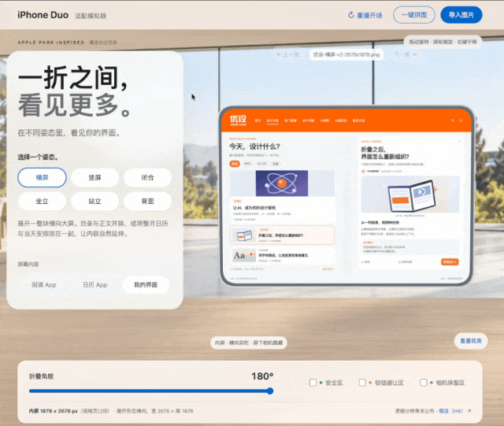This screenshot has width=504, height=426.
Task: Enable the 相机保留区 checkbox
Action: [424, 383]
